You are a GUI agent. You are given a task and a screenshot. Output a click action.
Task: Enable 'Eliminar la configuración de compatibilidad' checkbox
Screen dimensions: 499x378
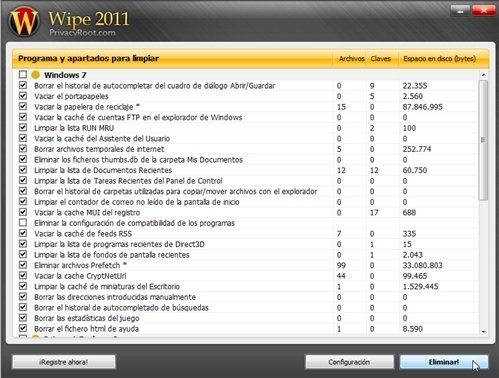[23, 223]
